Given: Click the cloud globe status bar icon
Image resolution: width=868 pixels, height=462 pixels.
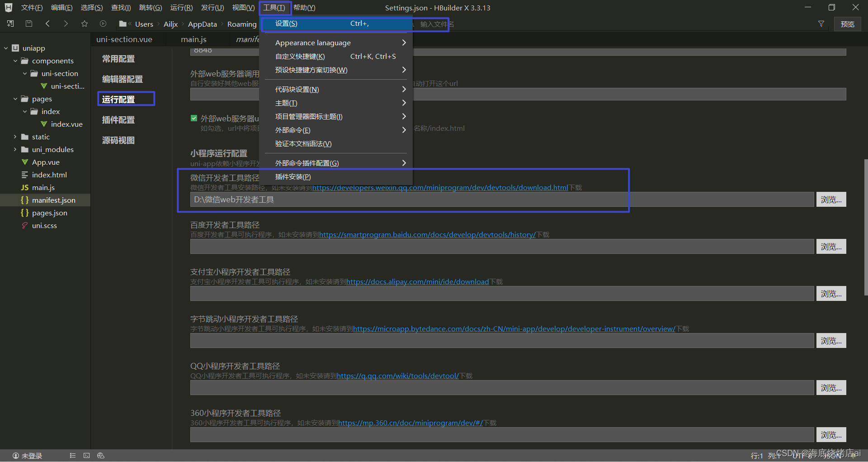Looking at the screenshot, I should click(101, 456).
